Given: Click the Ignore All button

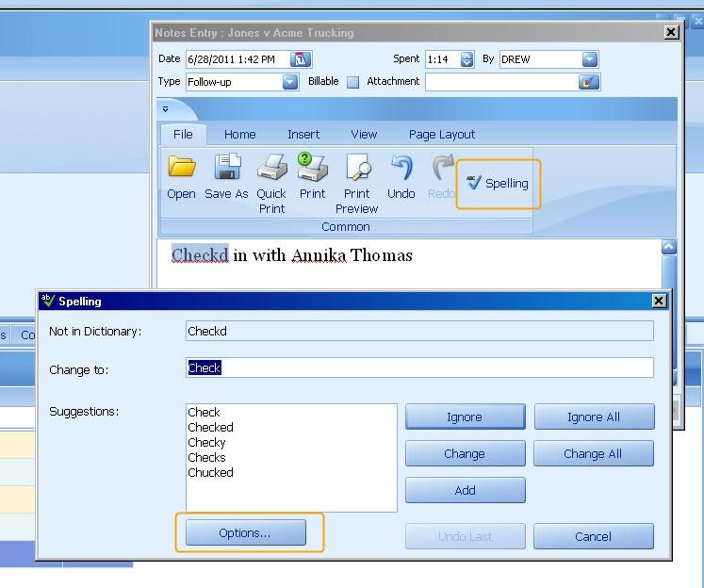Looking at the screenshot, I should click(594, 416).
